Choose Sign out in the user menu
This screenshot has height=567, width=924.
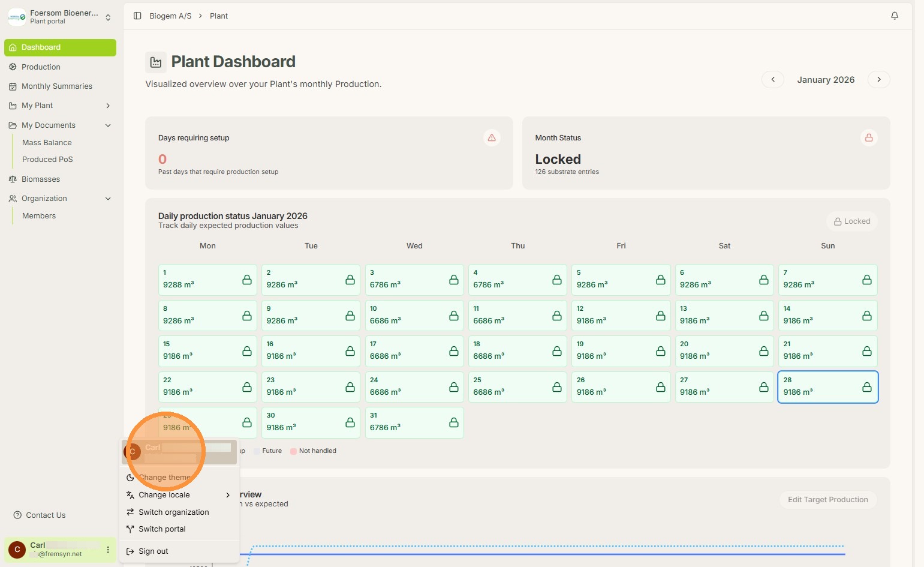pos(153,551)
